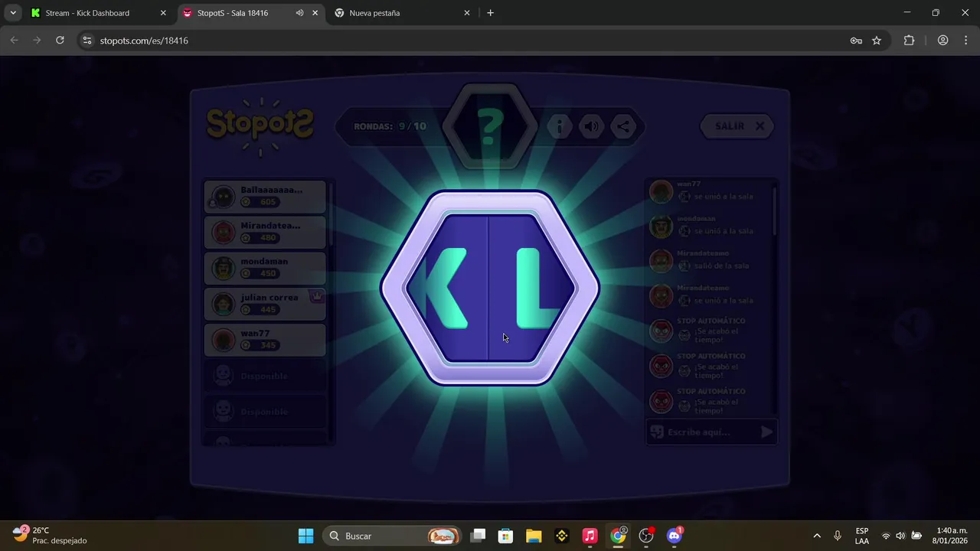Reload the page

(x=60, y=41)
